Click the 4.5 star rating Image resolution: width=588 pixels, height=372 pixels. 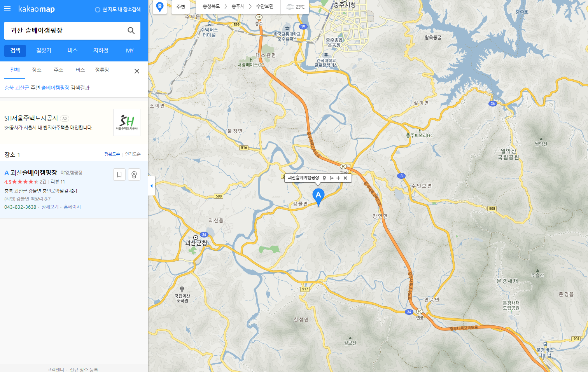[21, 182]
